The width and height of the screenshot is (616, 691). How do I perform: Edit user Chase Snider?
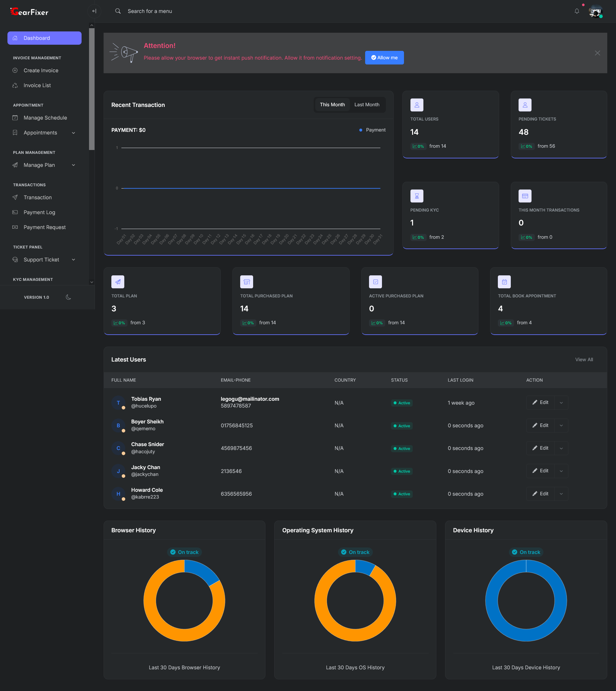tap(540, 448)
